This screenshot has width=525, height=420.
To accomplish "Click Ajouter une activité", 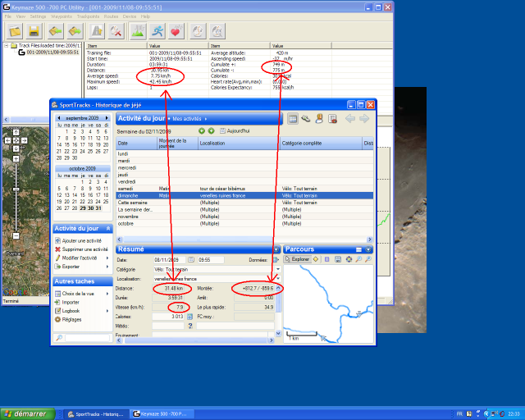I will pos(78,241).
